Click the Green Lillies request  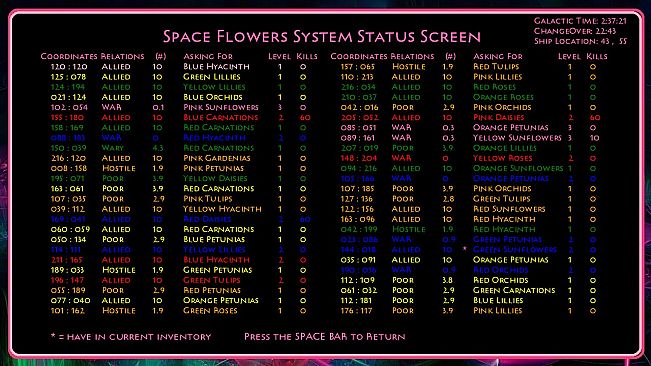point(212,77)
